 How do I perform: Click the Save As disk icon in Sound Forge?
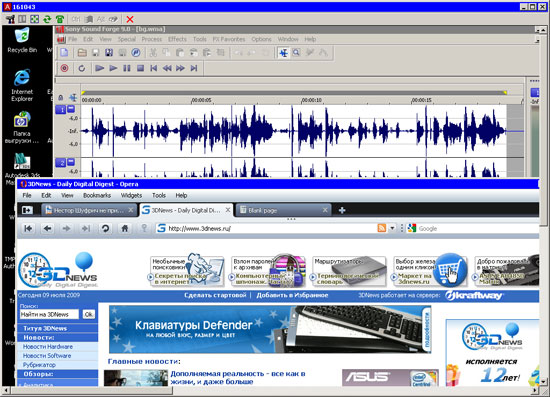pyautogui.click(x=109, y=53)
